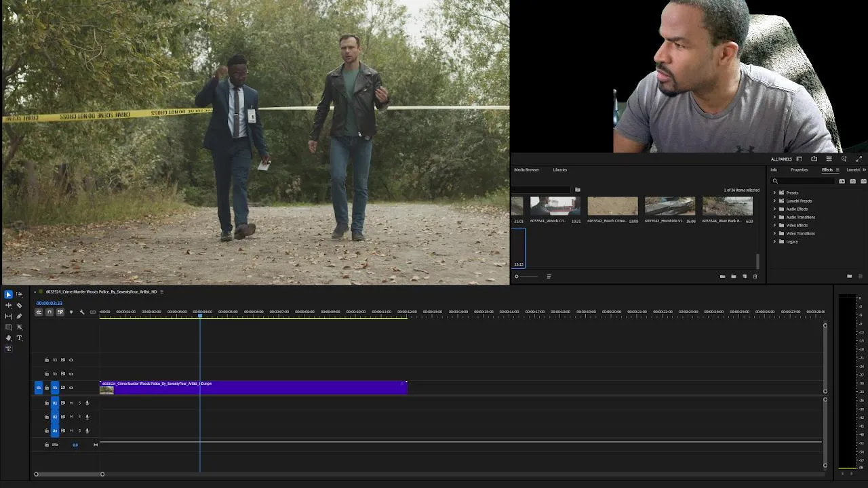Filter effects by Accelerated Effects badge

tap(842, 181)
